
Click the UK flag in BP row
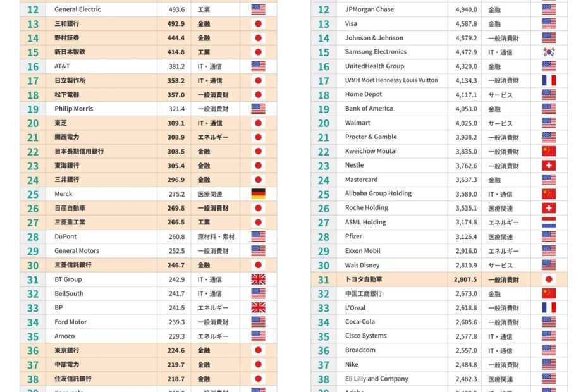(258, 308)
